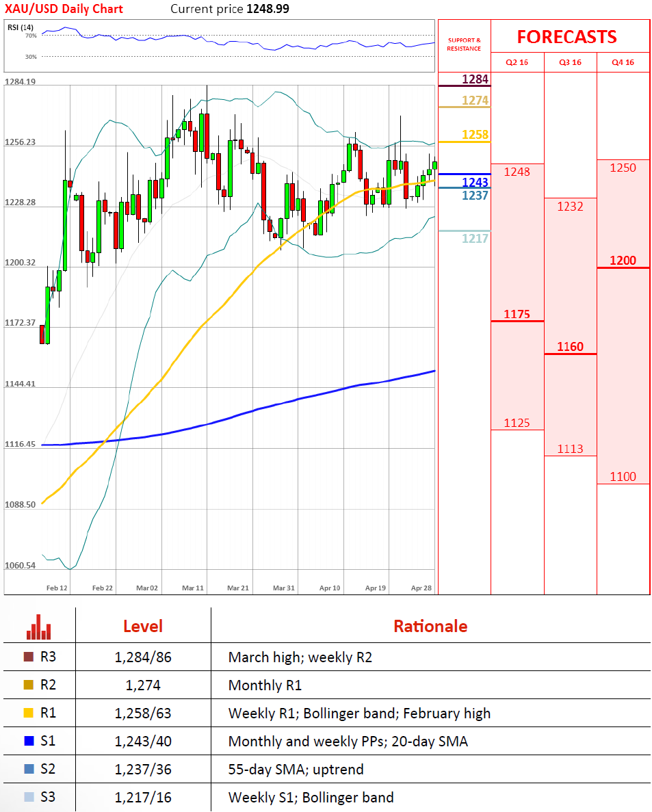Click the Q2 forecast high 1248
The image size is (652, 812).
(x=517, y=172)
